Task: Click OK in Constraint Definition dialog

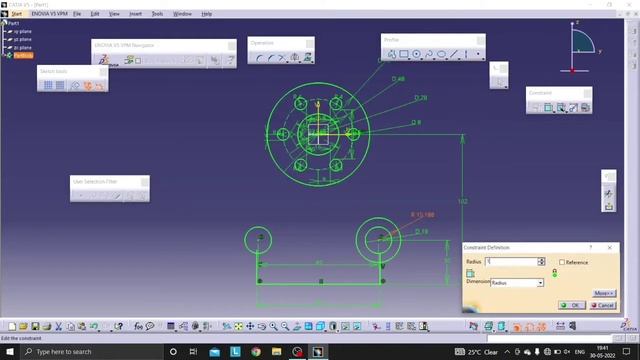Action: pos(571,305)
